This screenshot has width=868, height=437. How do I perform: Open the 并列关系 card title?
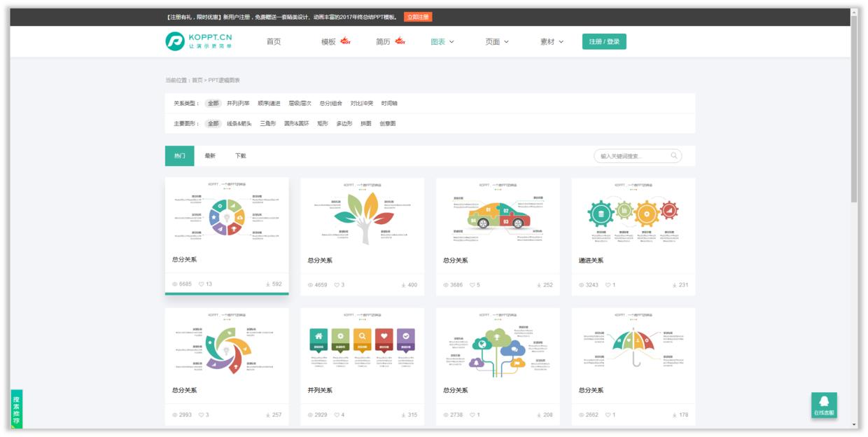[x=320, y=390]
